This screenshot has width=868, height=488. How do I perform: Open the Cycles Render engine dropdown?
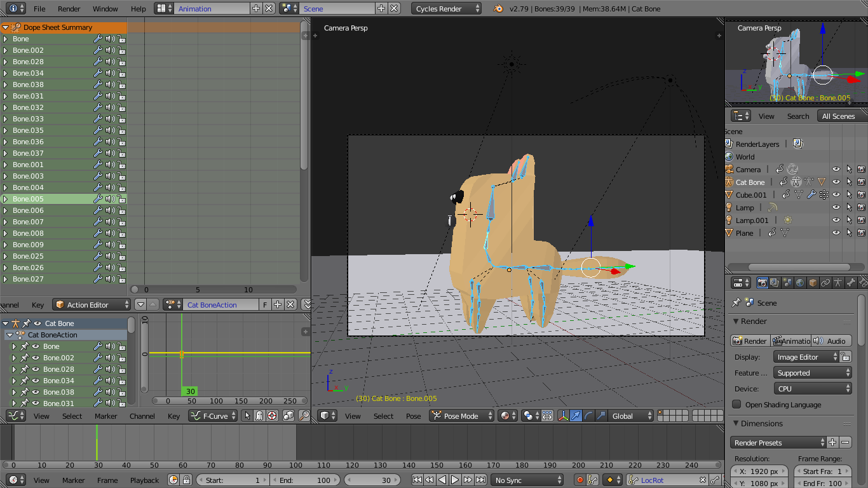coord(447,9)
